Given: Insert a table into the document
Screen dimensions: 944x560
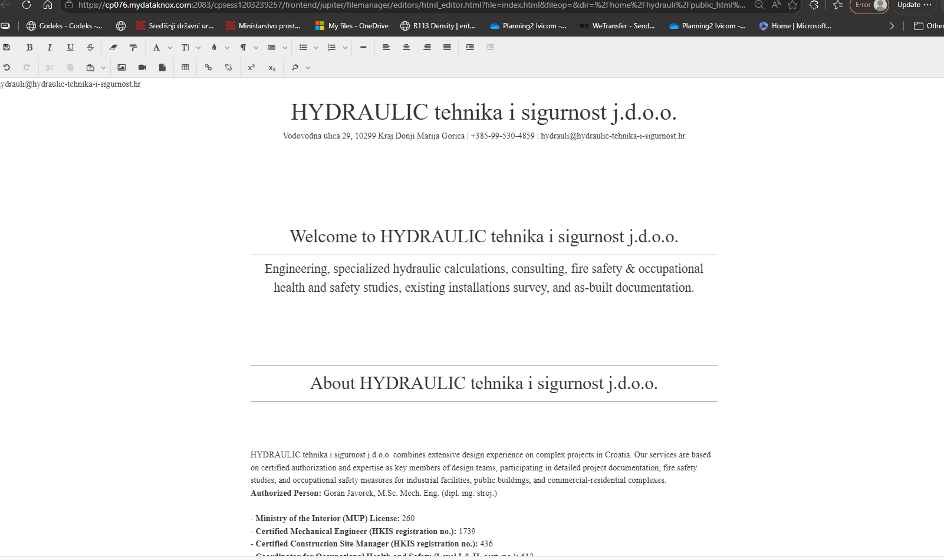Looking at the screenshot, I should [185, 67].
